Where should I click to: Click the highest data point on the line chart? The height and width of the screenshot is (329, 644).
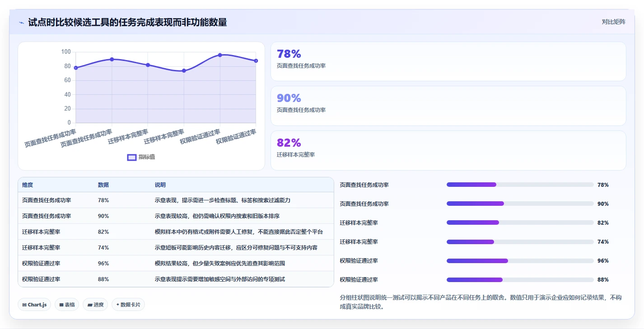(220, 55)
